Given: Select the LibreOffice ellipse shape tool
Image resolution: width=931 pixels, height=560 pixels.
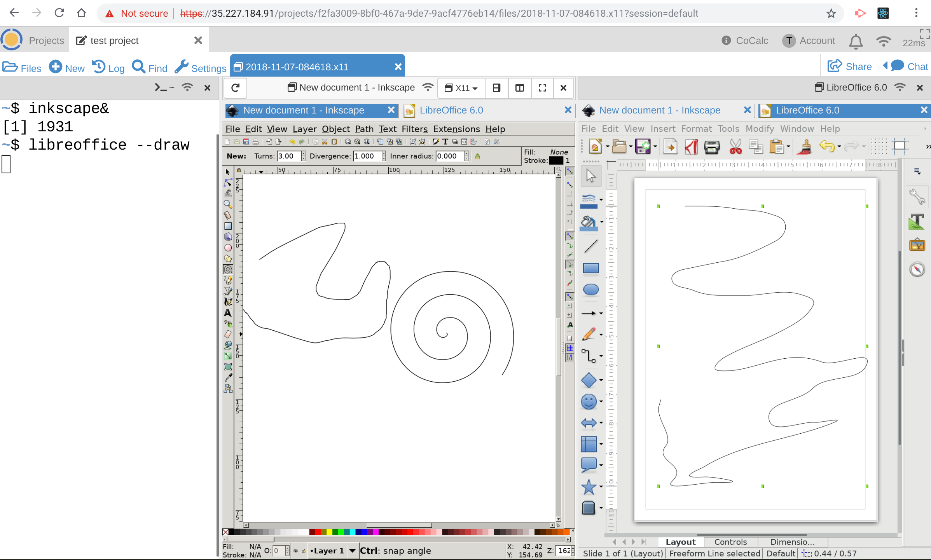Looking at the screenshot, I should point(590,290).
